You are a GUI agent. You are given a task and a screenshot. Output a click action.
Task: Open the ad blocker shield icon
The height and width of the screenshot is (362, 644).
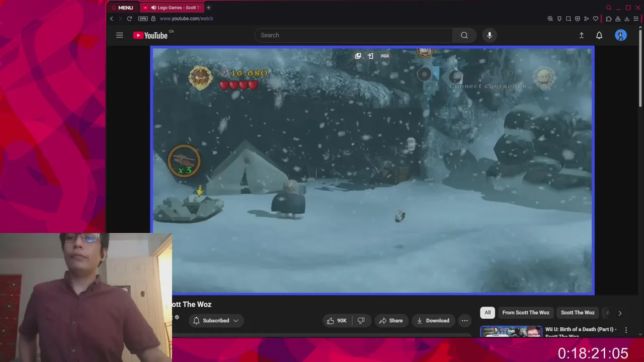pos(578,19)
